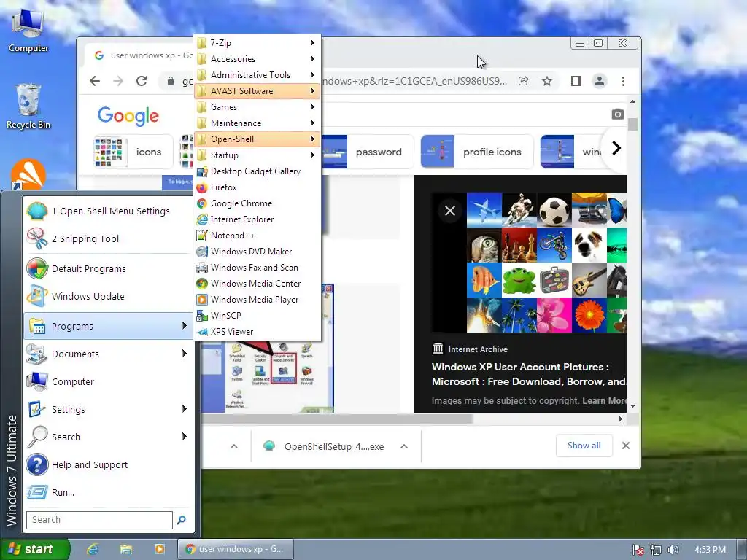Screen dimensions: 747x560
Task: Open Windows Update
Action: click(108, 296)
